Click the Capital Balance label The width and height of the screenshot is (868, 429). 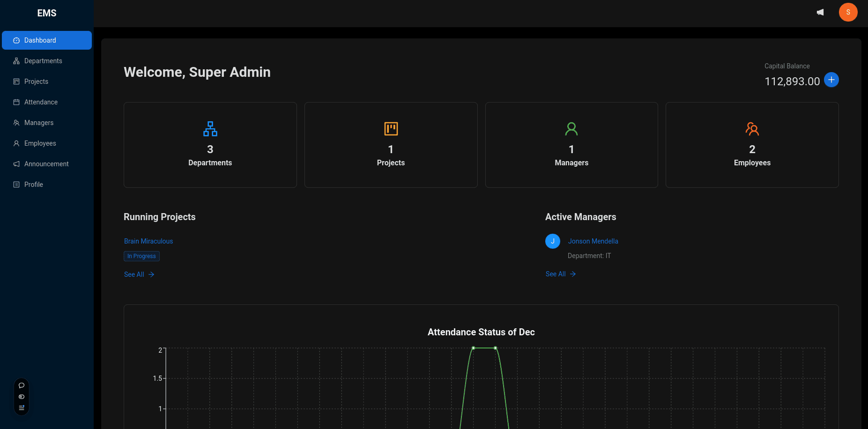coord(787,66)
